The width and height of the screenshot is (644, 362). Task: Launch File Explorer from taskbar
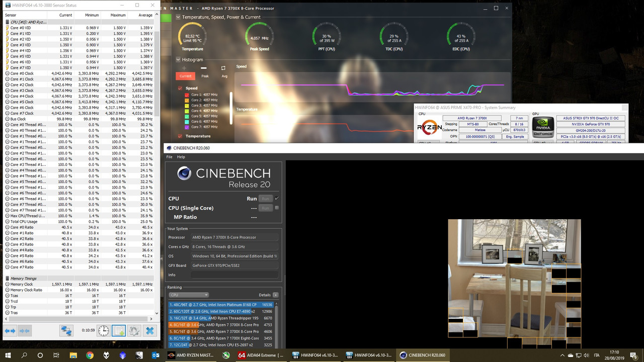pyautogui.click(x=73, y=355)
